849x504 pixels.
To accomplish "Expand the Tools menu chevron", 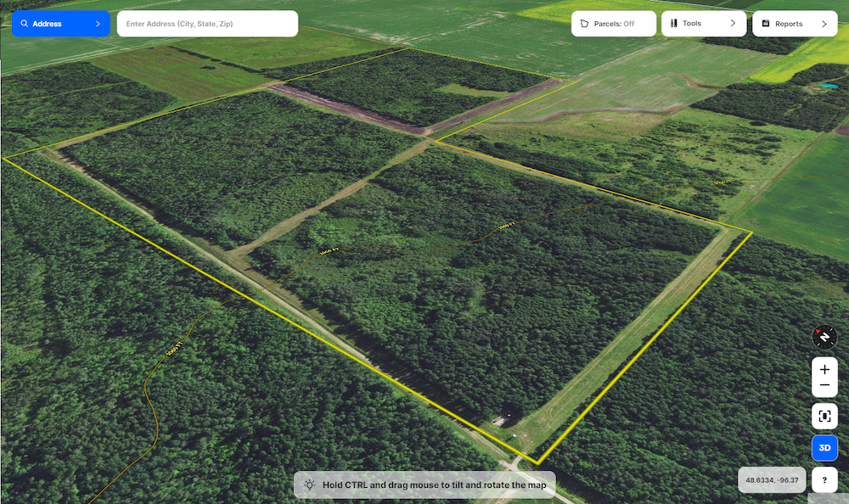I will click(733, 24).
